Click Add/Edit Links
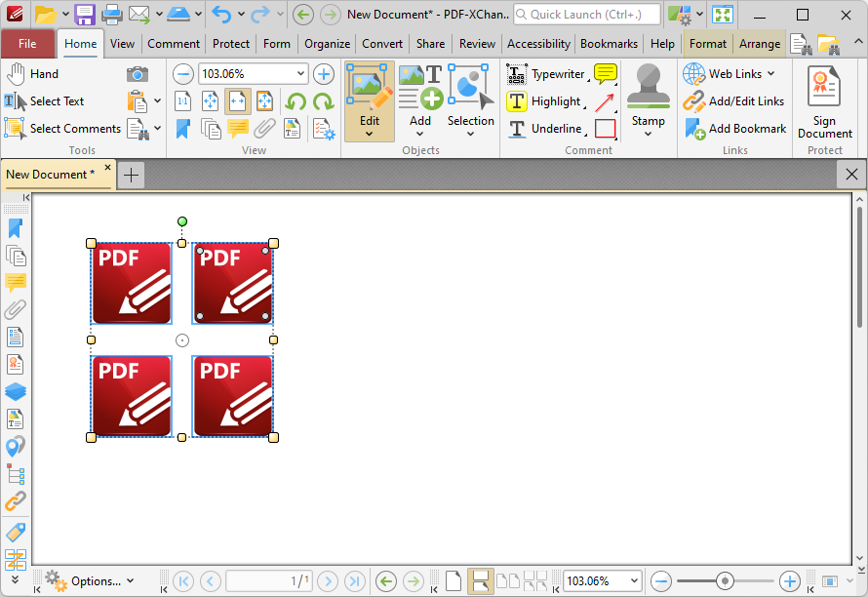Viewport: 868px width, 597px height. tap(734, 101)
